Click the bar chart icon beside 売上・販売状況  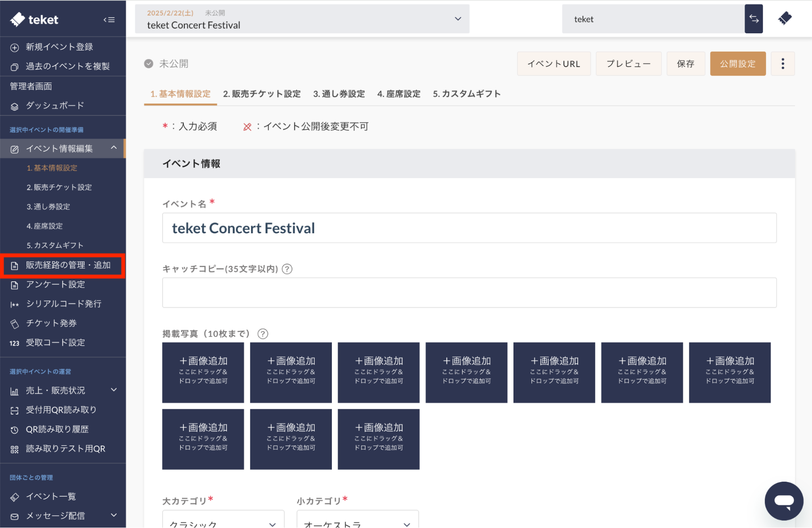click(x=15, y=391)
